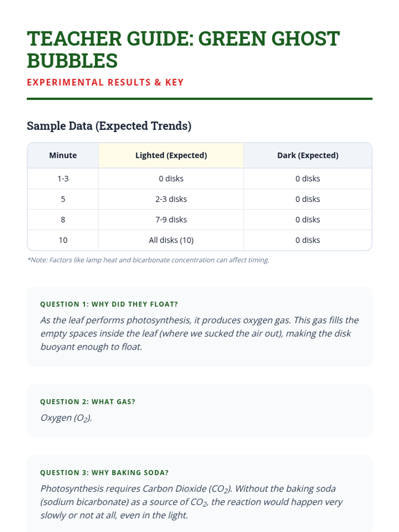This screenshot has height=532, width=399.
Task: Click the Question 2: What Gas heading
Action: point(88,402)
